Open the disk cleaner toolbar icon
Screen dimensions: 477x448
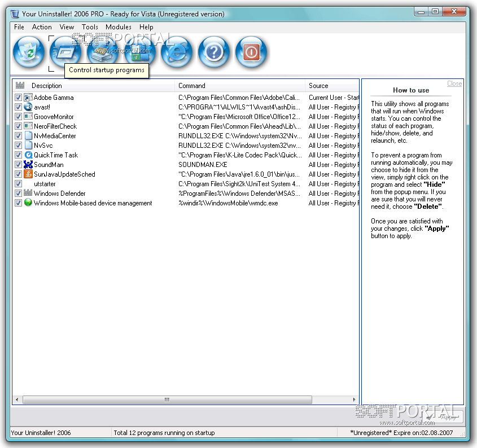click(103, 52)
